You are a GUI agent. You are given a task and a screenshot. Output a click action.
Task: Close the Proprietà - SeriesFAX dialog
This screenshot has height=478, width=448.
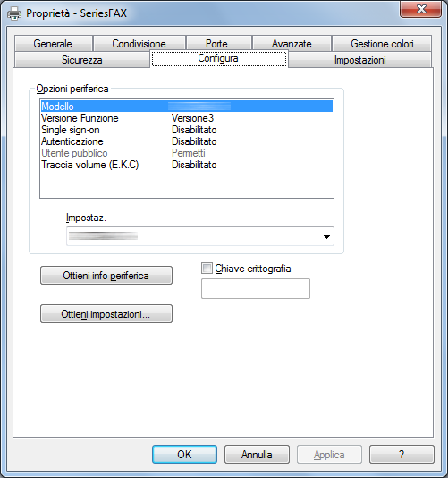click(x=421, y=9)
